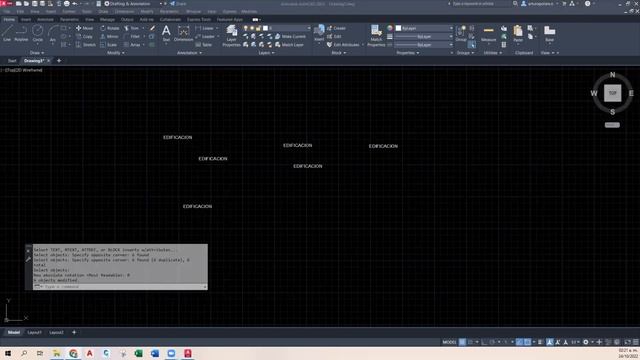Open the Text tool
Image resolution: width=640 pixels, height=360 pixels.
coord(166,33)
